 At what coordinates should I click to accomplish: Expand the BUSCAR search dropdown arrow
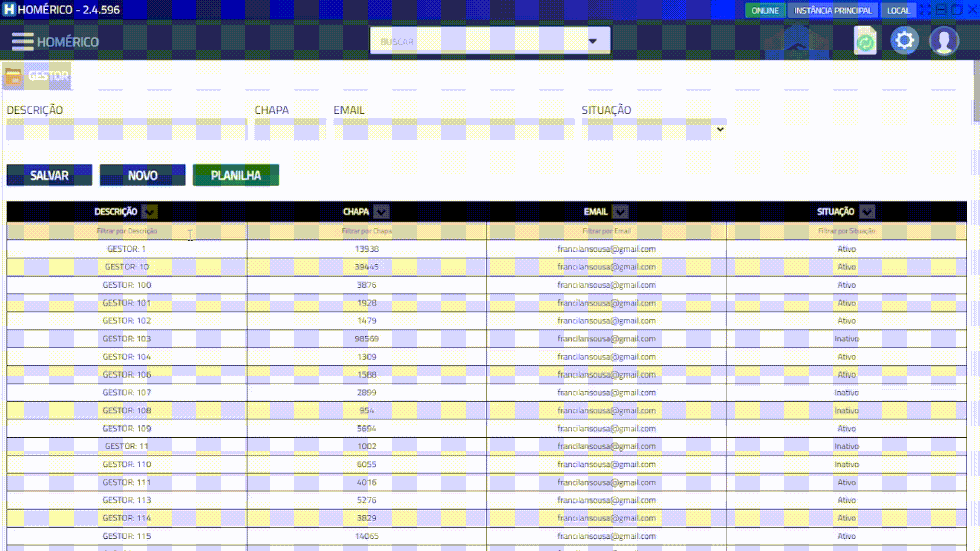pos(592,41)
